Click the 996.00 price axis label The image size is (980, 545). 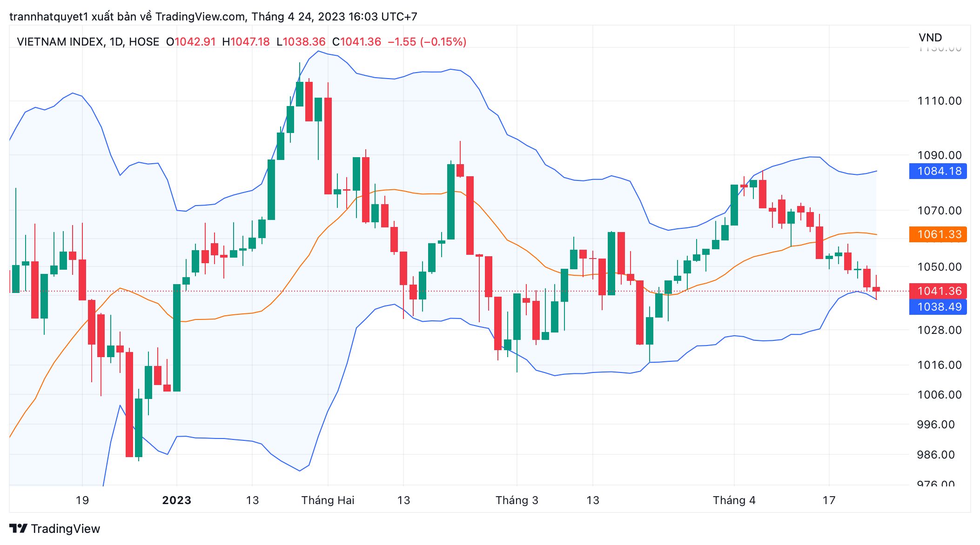tap(935, 425)
